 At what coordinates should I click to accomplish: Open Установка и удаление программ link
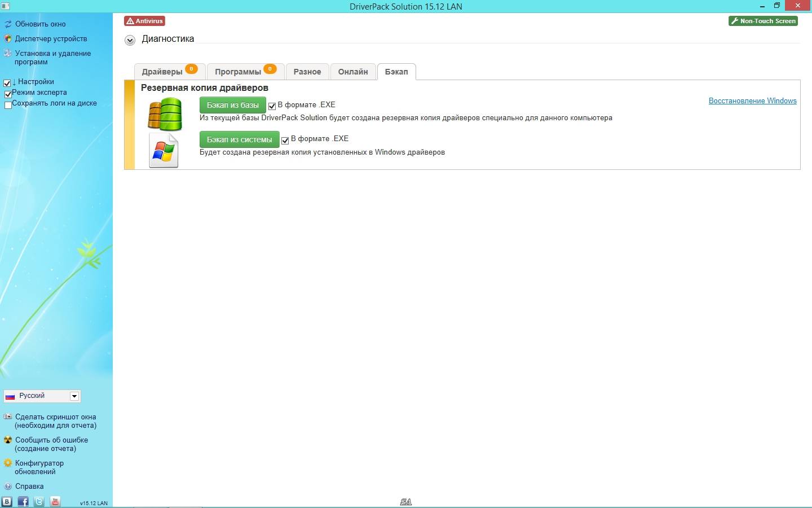pos(53,58)
